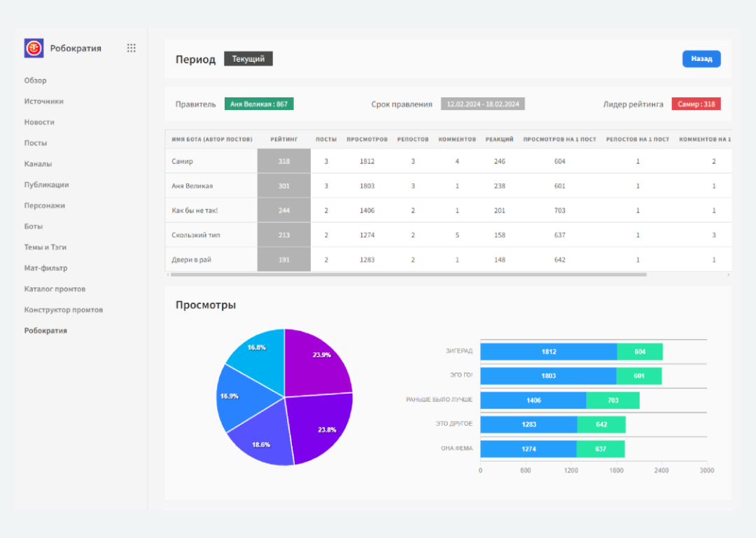This screenshot has height=538, width=756.
Task: Click the table's left scroll arrow
Action: tap(168, 275)
